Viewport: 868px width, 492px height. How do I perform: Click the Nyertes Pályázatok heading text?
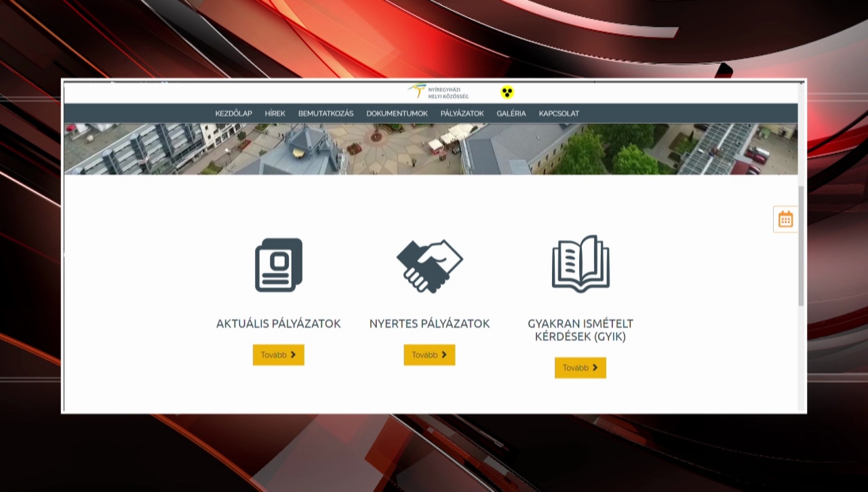pos(429,324)
